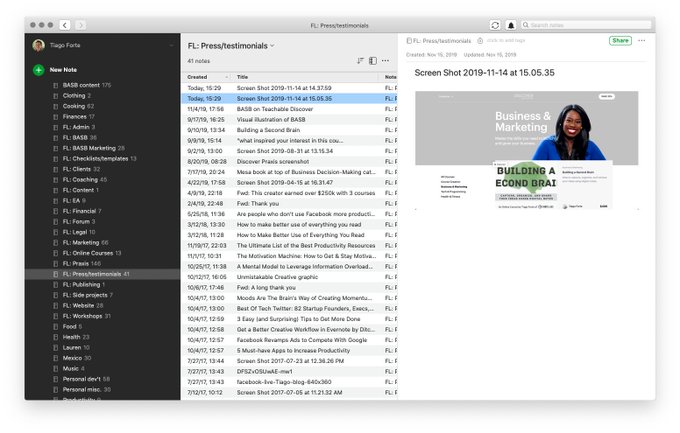The image size is (680, 433).
Task: Select note Unmistakable Creative graphic
Action: 289,277
